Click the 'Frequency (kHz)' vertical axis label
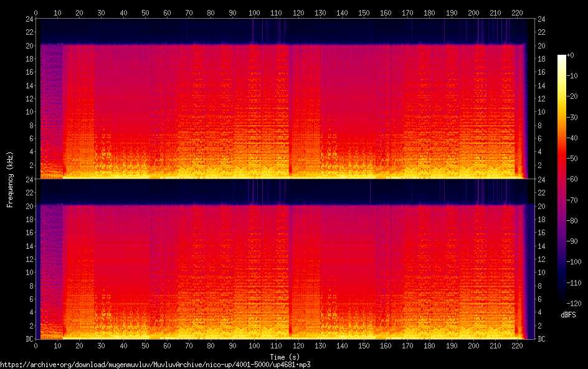 pyautogui.click(x=10, y=179)
